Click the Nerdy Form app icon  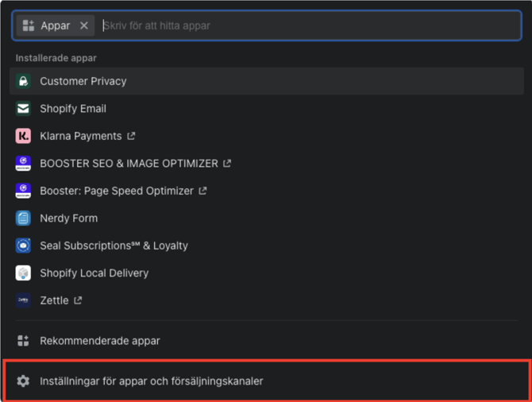tap(23, 218)
